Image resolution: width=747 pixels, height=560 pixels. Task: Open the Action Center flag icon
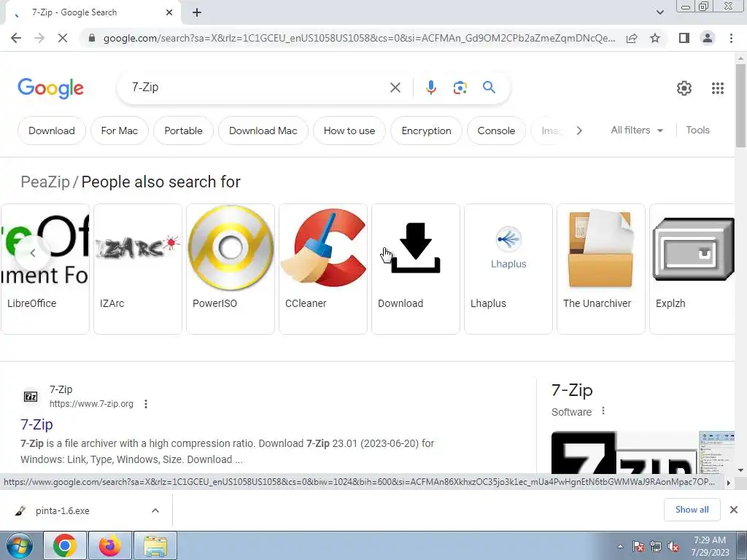click(638, 547)
